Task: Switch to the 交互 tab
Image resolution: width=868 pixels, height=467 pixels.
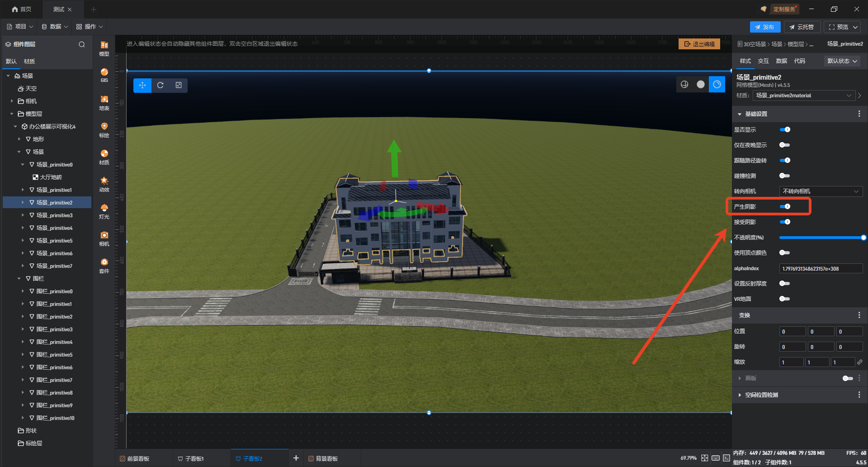Action: click(x=764, y=61)
